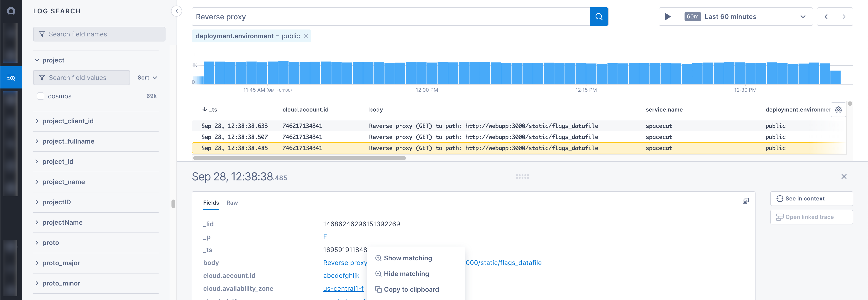Click the See in context button
This screenshot has width=868, height=300.
[811, 199]
